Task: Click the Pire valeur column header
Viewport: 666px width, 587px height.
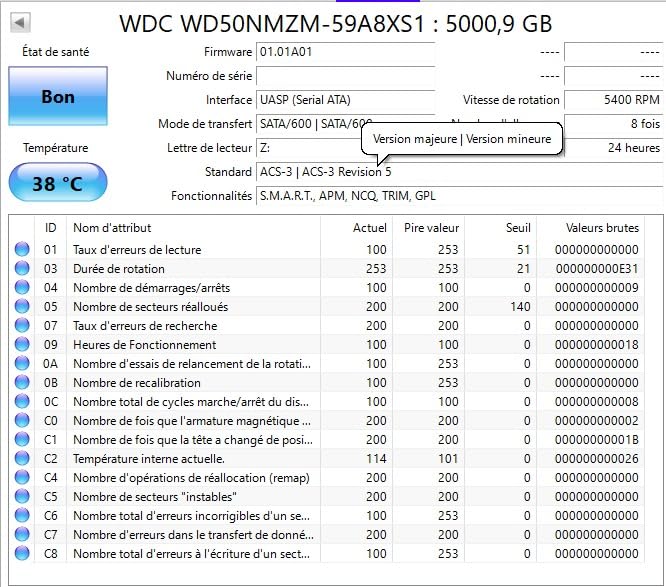Action: click(x=431, y=228)
